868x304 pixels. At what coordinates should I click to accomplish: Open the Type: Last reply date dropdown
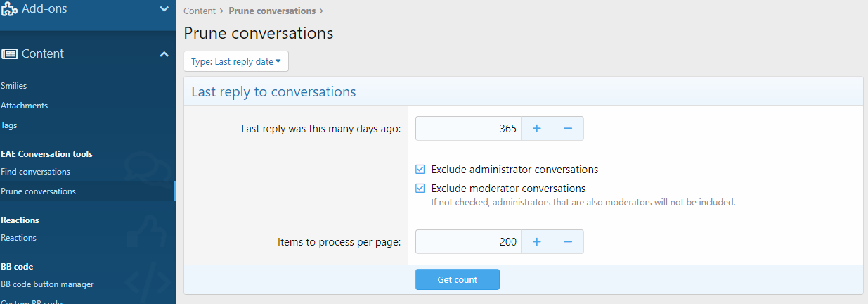click(x=236, y=61)
